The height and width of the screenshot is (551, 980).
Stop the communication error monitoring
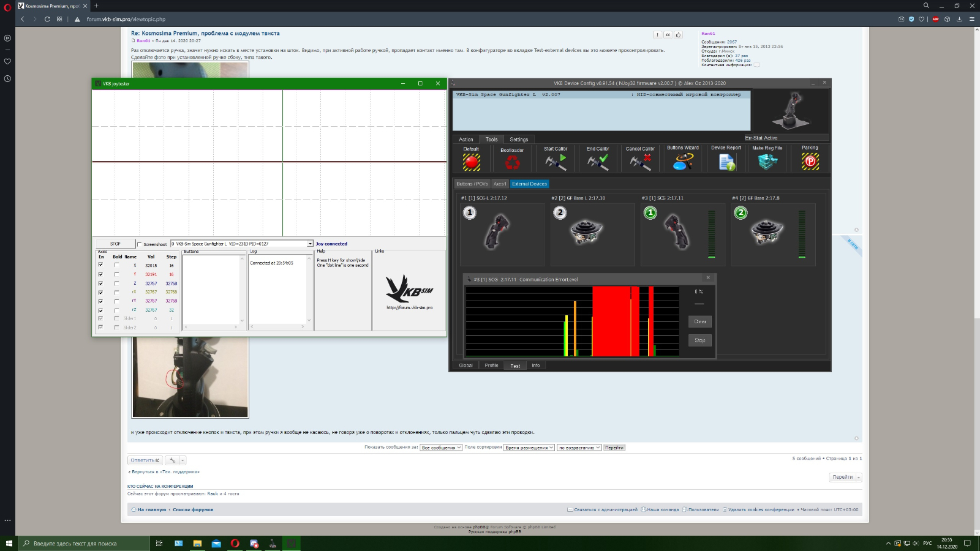coord(700,340)
